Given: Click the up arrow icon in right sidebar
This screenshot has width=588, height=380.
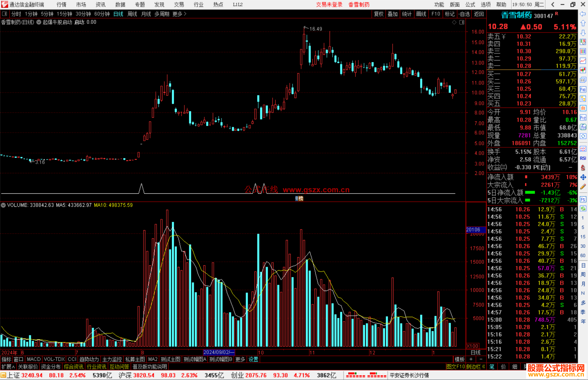Looking at the screenshot, I should 583,23.
